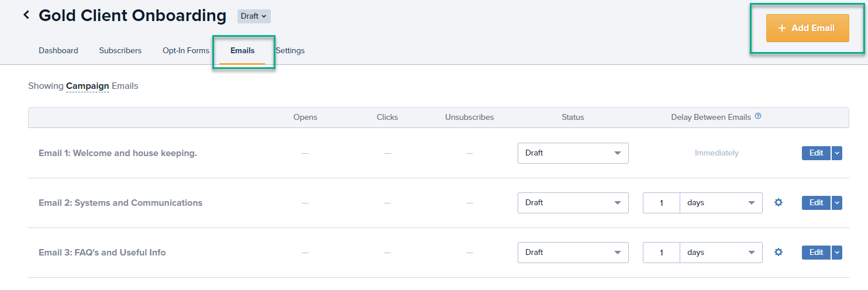Viewport: 868px width, 290px height.
Task: Switch to the Opt-In Forms tab
Action: (x=186, y=51)
